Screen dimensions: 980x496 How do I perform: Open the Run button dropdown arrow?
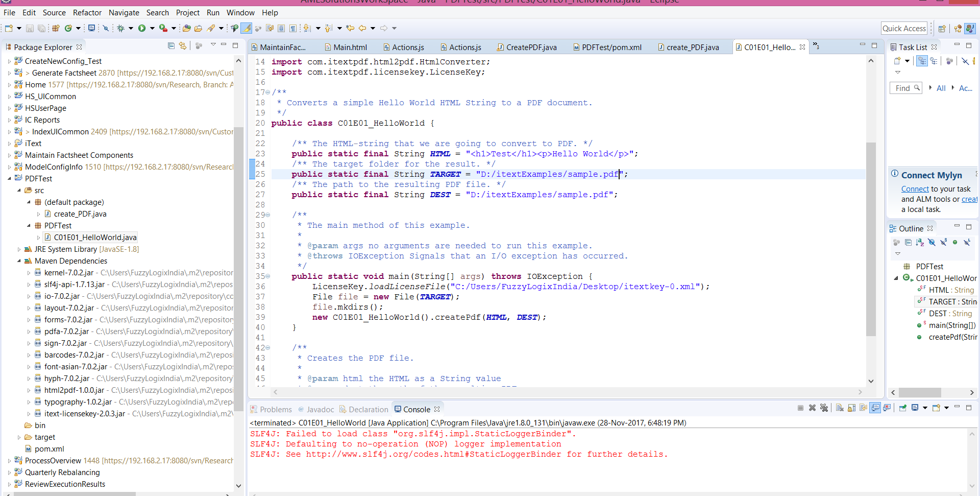(x=152, y=28)
